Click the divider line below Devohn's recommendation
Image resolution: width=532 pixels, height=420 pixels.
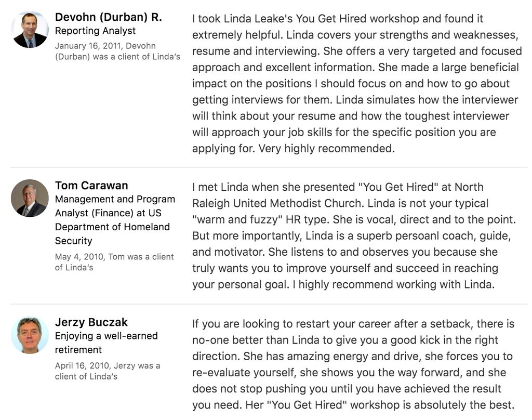[269, 167]
